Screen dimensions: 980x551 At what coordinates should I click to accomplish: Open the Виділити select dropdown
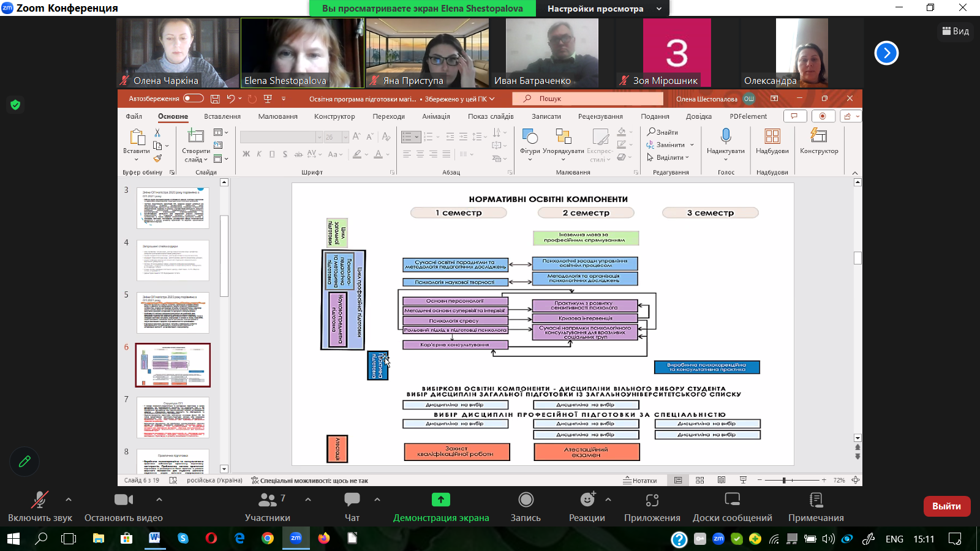pos(668,157)
